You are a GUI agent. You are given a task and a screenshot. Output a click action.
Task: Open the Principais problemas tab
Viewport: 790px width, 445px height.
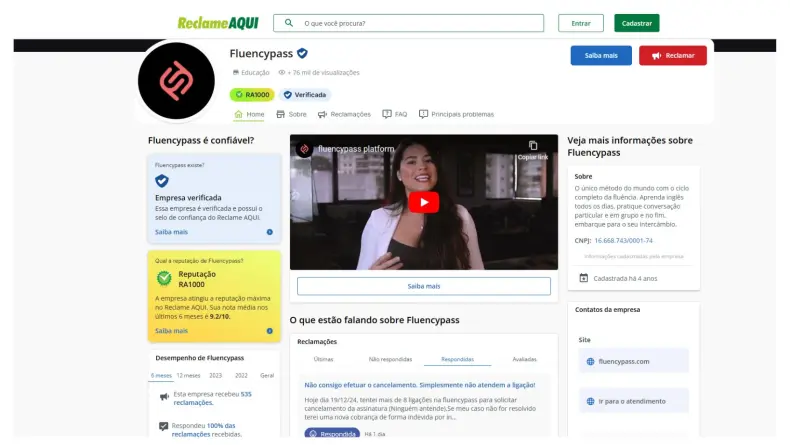tap(456, 114)
